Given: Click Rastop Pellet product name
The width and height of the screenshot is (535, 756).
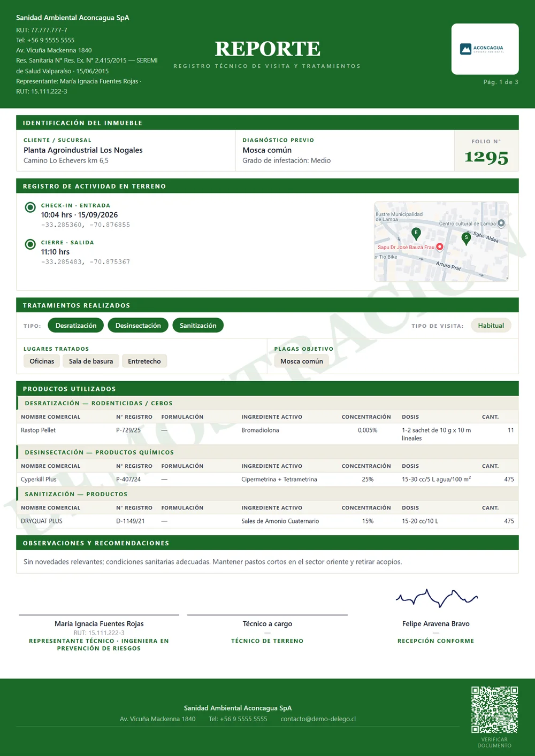Looking at the screenshot, I should pyautogui.click(x=38, y=430).
